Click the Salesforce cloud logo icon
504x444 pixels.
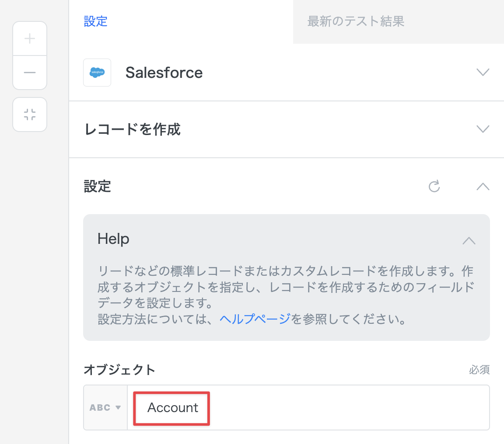coord(97,73)
